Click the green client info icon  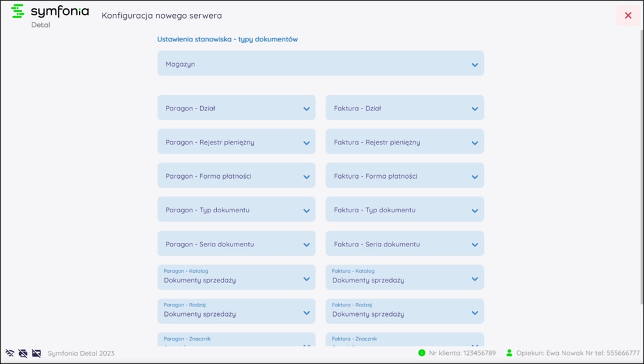click(x=422, y=353)
